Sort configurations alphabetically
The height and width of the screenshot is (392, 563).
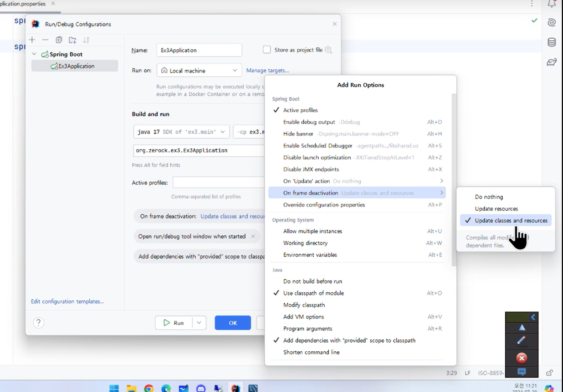click(86, 40)
